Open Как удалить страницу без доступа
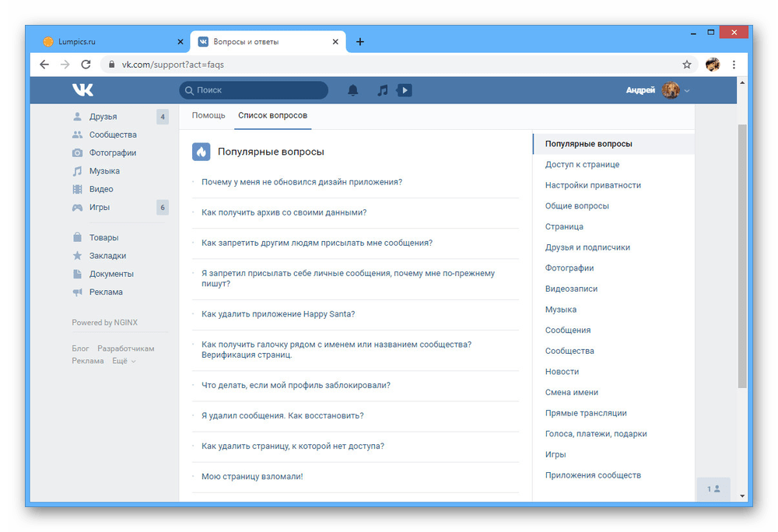The width and height of the screenshot is (778, 532). click(x=293, y=446)
